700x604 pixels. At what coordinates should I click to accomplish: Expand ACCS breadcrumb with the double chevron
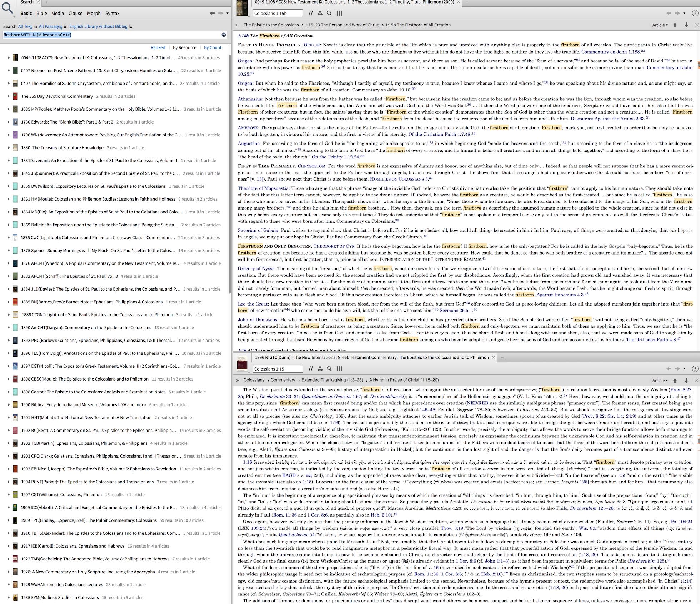click(x=237, y=25)
